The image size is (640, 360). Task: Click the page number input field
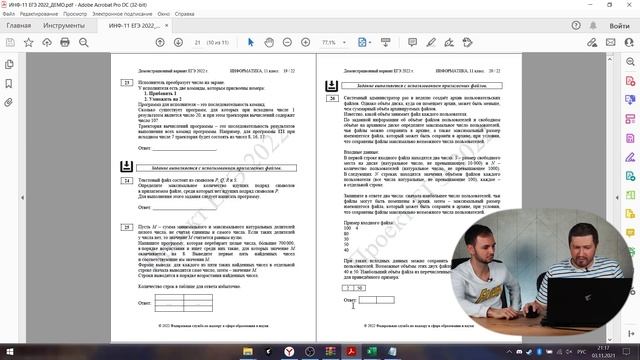[197, 42]
